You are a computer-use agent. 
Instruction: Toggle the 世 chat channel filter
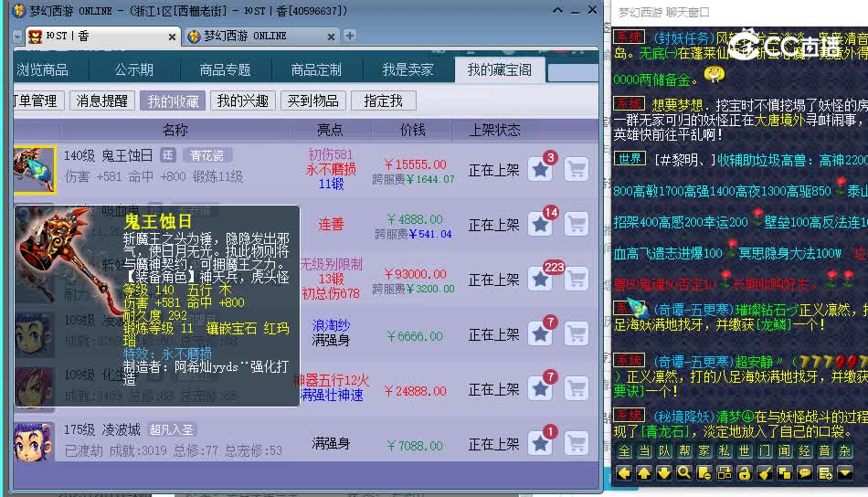pyautogui.click(x=745, y=451)
